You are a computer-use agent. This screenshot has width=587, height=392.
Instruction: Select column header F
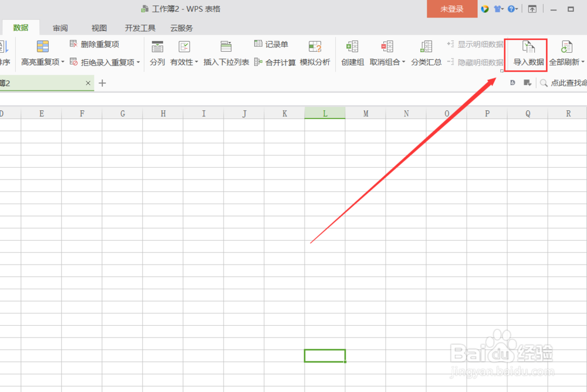point(82,113)
